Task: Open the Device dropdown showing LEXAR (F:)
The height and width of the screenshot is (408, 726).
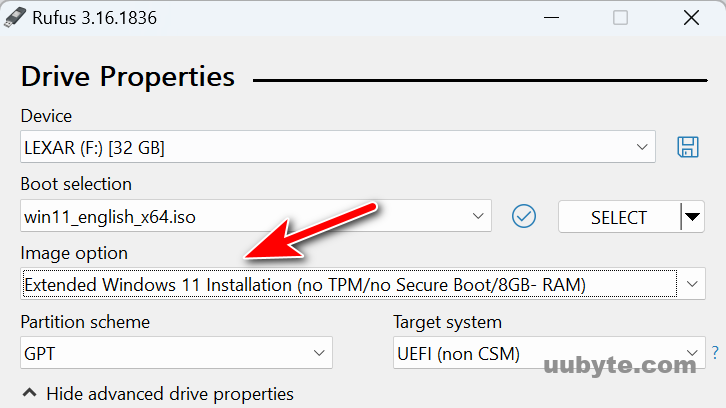Action: (x=338, y=147)
